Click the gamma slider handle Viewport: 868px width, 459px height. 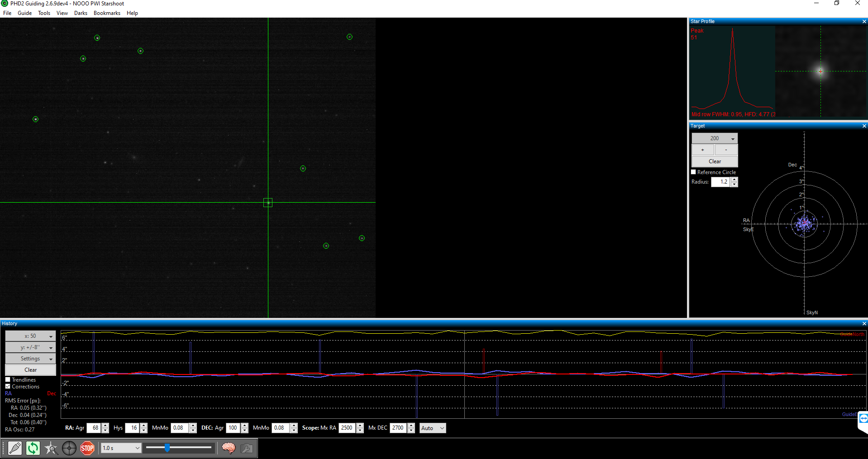(167, 448)
